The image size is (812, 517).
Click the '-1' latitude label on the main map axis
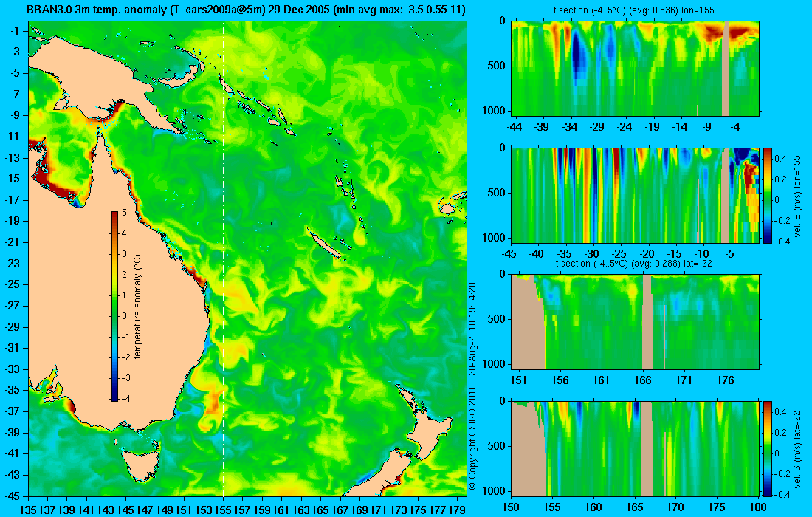pos(16,30)
